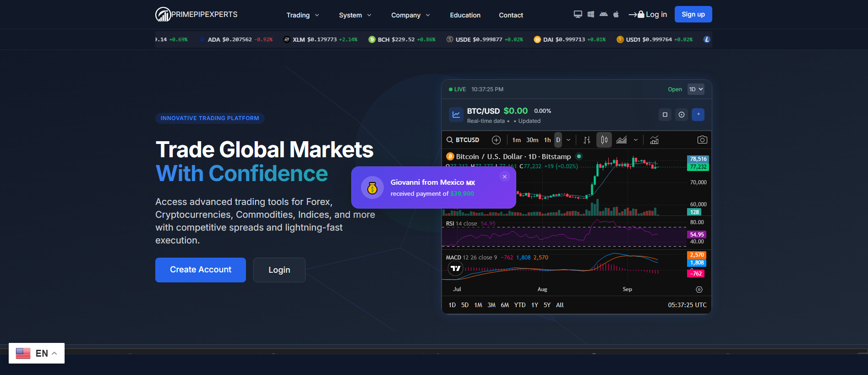Image resolution: width=868 pixels, height=375 pixels.
Task: Open the EN language selector
Action: coord(37,353)
